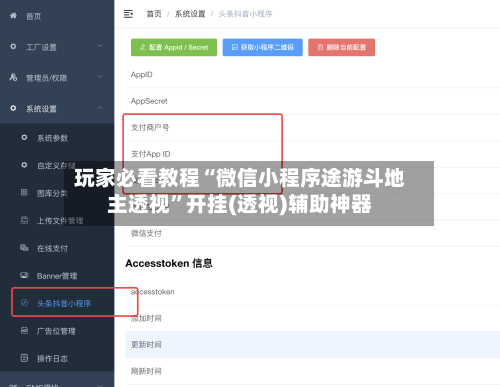The image size is (500, 387).
Task: Click the 支付商户号 row label
Action: 150,127
